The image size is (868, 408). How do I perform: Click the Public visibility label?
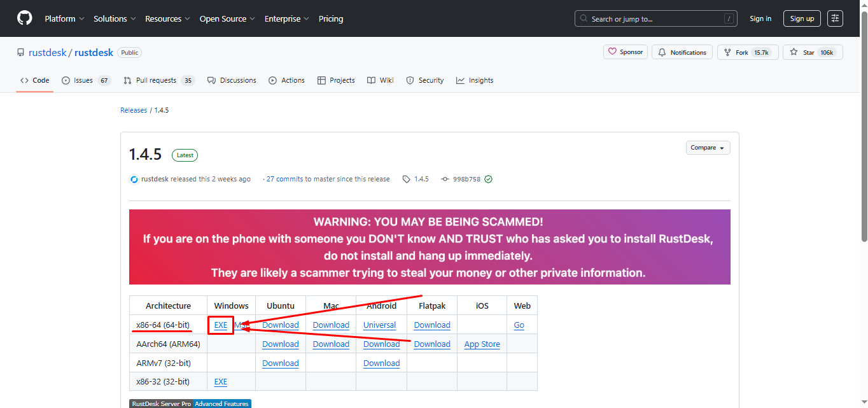click(x=130, y=53)
